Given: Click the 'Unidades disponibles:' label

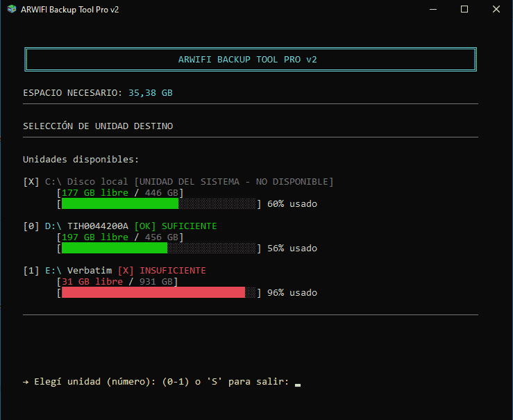Looking at the screenshot, I should 81,160.
